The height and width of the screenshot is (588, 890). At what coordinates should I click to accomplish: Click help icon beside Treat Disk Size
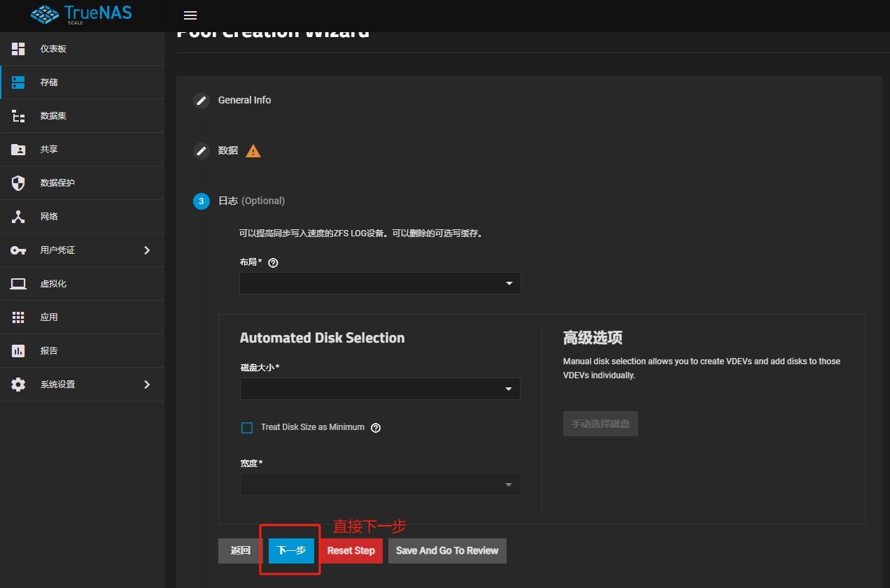pyautogui.click(x=376, y=428)
